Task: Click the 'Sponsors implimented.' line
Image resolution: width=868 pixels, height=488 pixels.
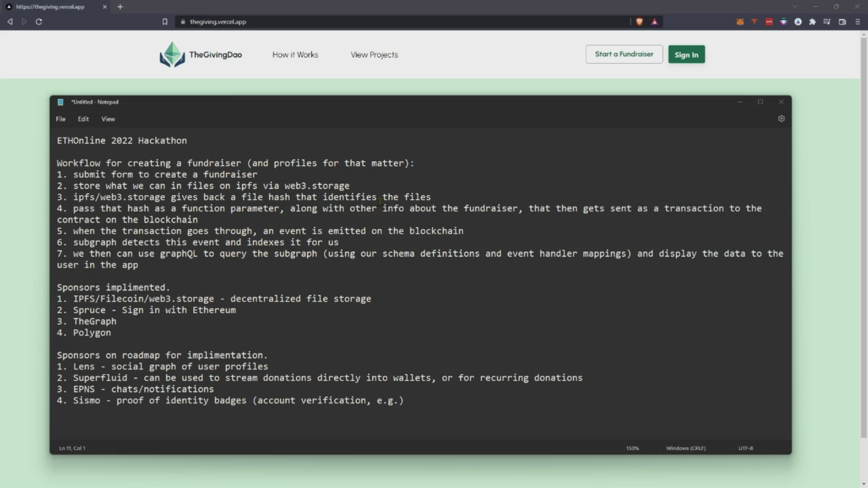Action: tap(113, 287)
